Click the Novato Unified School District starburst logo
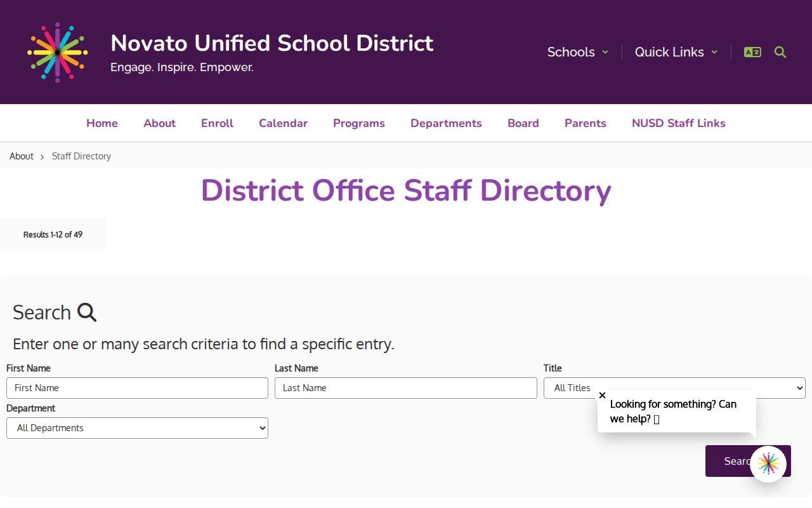Viewport: 812px width, 508px height. pos(58,52)
